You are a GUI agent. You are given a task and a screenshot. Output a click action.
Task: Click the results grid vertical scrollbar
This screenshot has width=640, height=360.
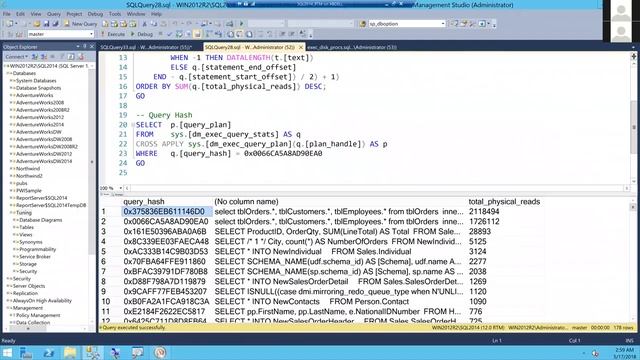[633, 261]
